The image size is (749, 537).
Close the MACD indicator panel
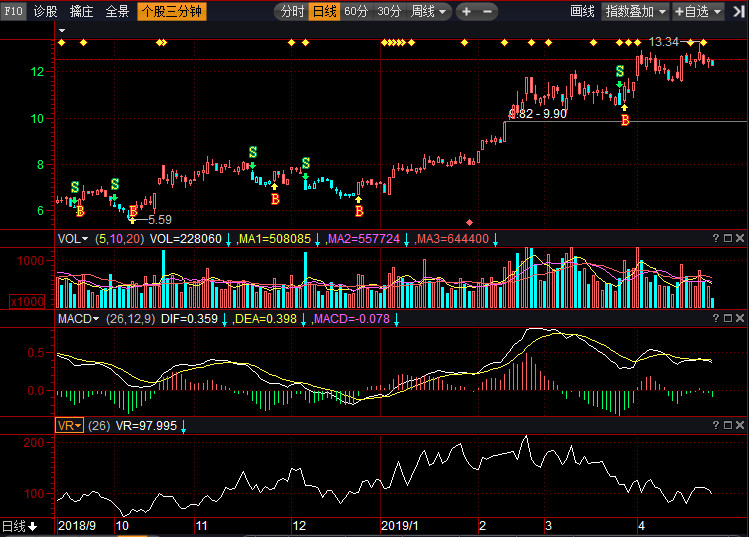[x=741, y=319]
